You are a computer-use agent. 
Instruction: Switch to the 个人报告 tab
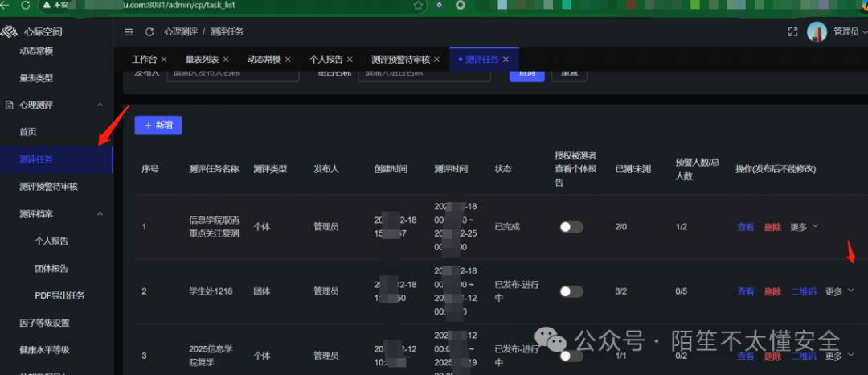coord(326,60)
